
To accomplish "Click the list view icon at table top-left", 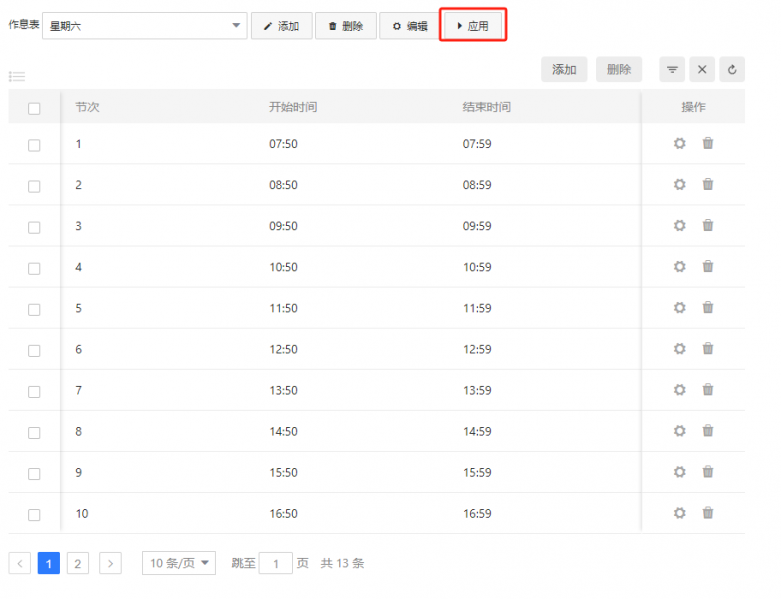I will 17,76.
